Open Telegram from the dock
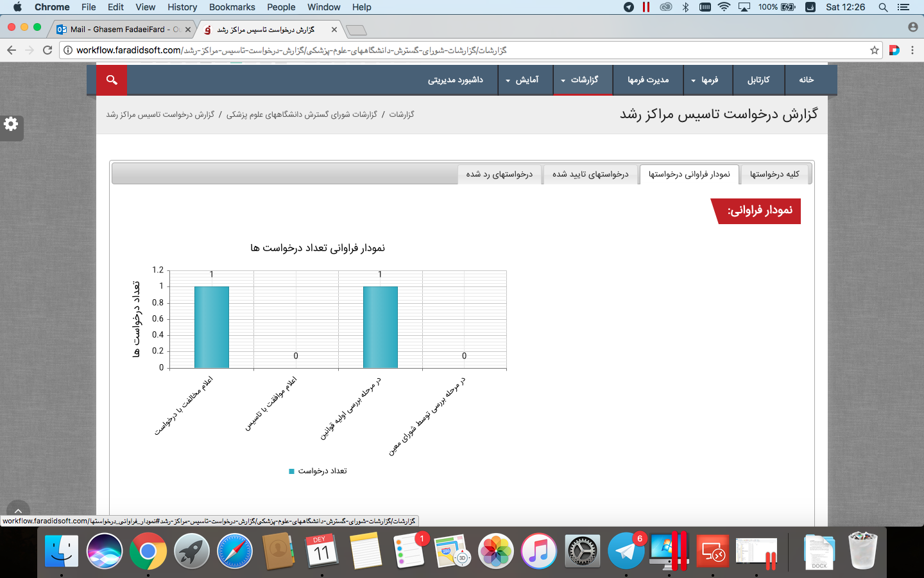The height and width of the screenshot is (578, 924). point(626,551)
